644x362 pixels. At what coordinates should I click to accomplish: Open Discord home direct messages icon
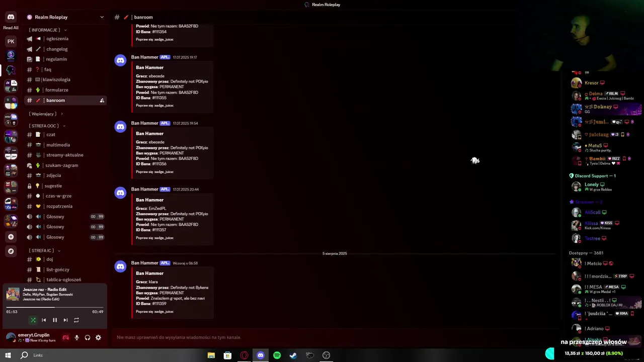pos(11,17)
